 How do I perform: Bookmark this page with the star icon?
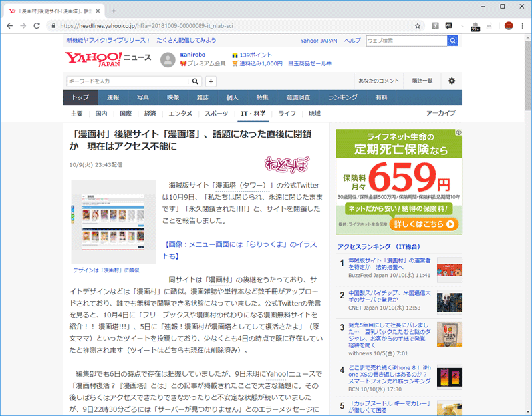coord(418,26)
